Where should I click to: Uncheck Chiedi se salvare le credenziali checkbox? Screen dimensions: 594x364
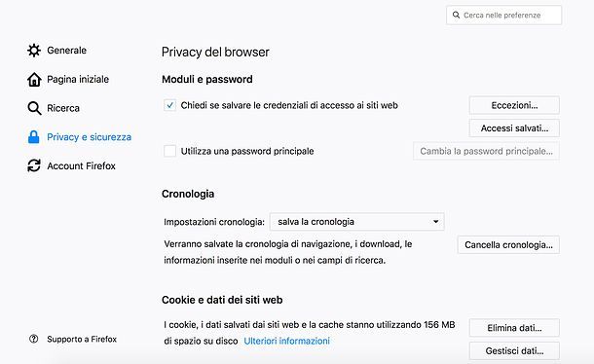click(169, 105)
